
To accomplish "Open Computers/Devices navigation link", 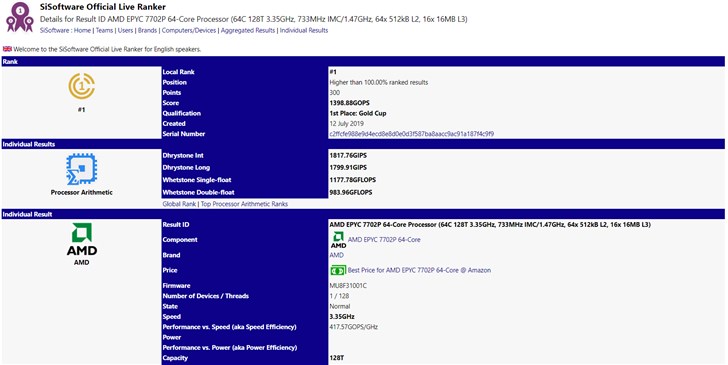I will tap(189, 30).
